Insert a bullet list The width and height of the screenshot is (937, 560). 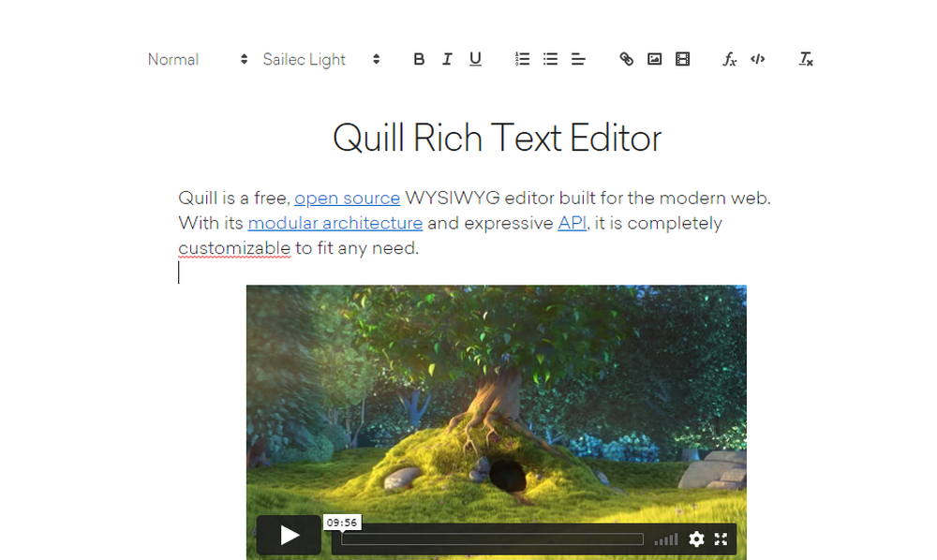(550, 59)
